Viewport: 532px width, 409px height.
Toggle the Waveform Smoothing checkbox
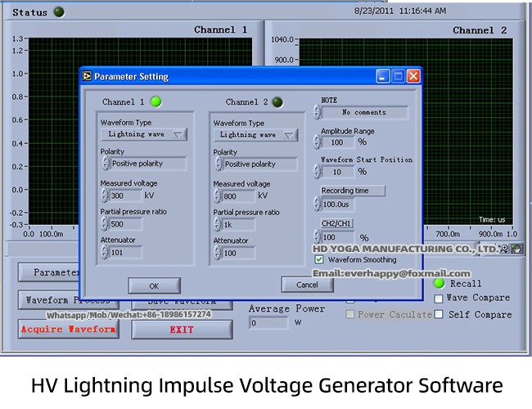tap(320, 259)
